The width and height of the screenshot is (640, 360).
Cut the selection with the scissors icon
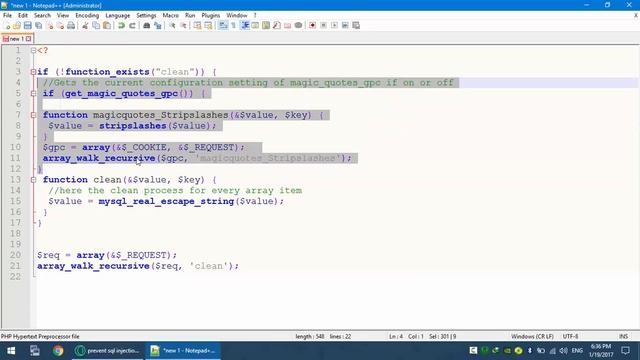[x=85, y=25]
